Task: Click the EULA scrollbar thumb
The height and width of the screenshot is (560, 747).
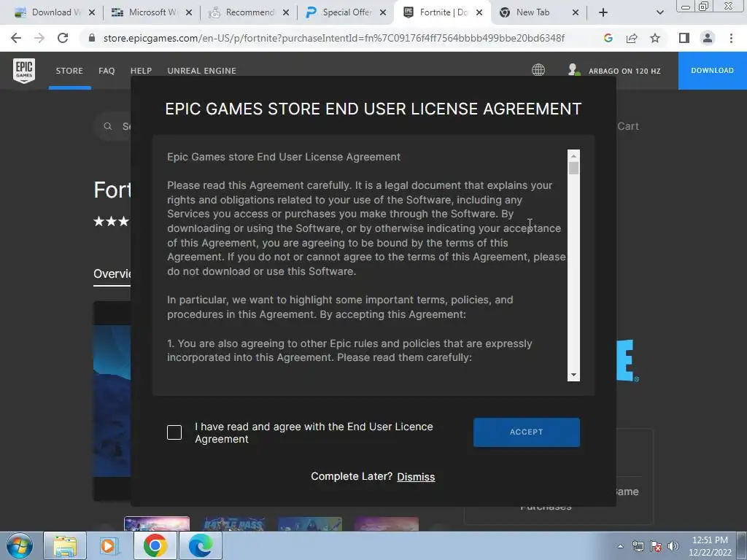Action: [x=573, y=168]
